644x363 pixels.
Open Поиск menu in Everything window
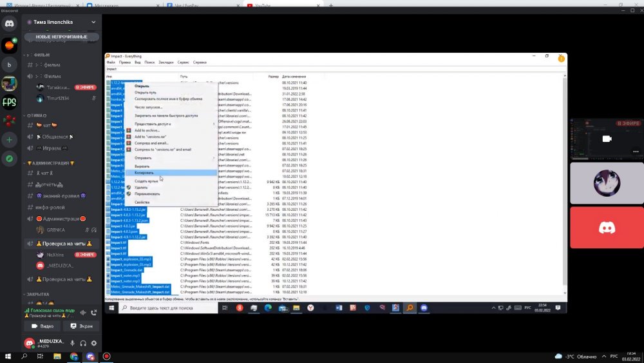point(149,63)
